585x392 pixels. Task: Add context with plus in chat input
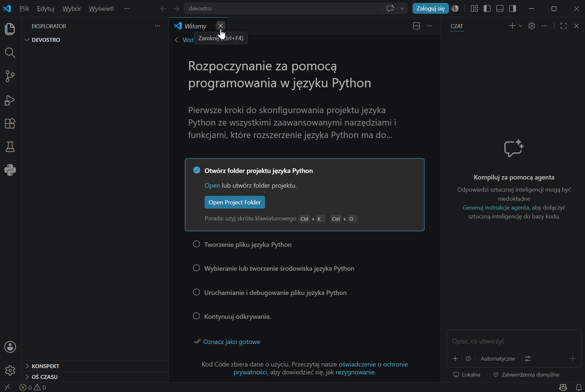[x=455, y=359]
